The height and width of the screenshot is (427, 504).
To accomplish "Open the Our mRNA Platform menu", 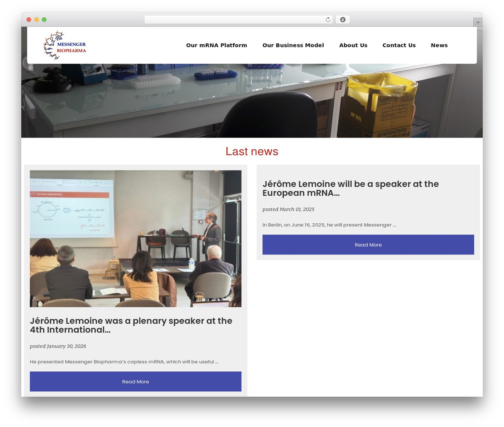I will point(217,45).
